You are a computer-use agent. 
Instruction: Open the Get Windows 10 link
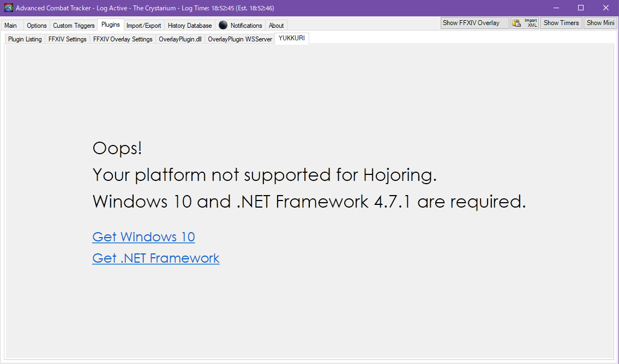coord(143,237)
